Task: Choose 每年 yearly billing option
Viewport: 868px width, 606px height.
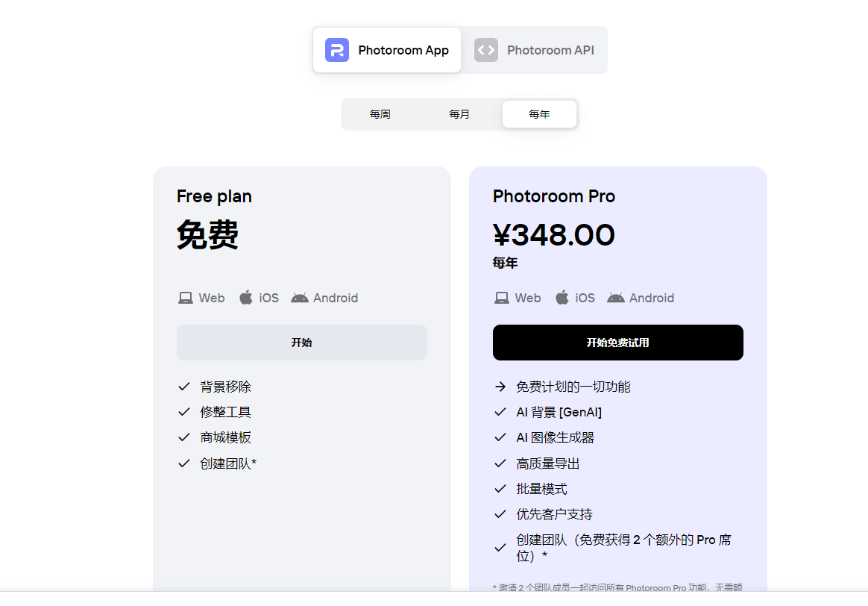Action: [539, 114]
